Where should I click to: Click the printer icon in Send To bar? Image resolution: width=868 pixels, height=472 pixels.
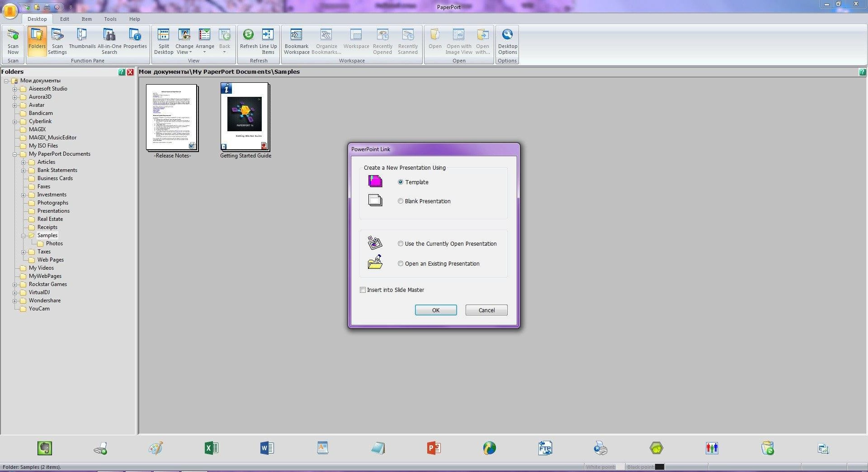coord(601,448)
